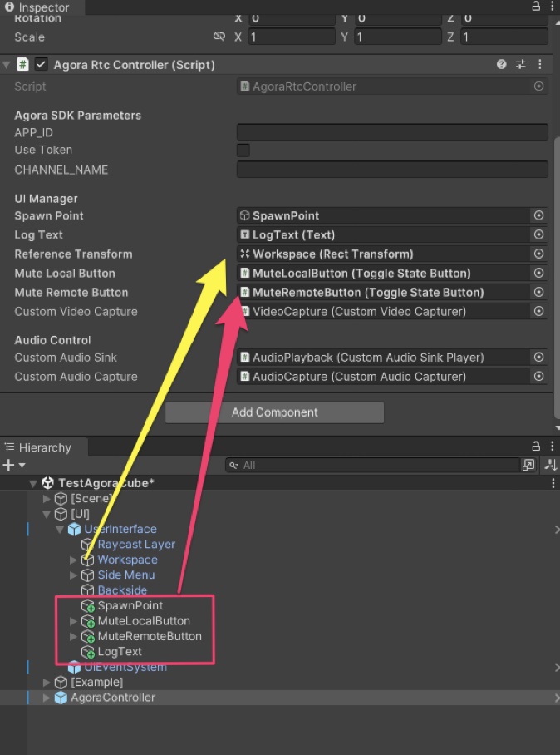Viewport: 560px width, 755px height.
Task: Open object picker for Custom Audio Capture
Action: pyautogui.click(x=539, y=376)
